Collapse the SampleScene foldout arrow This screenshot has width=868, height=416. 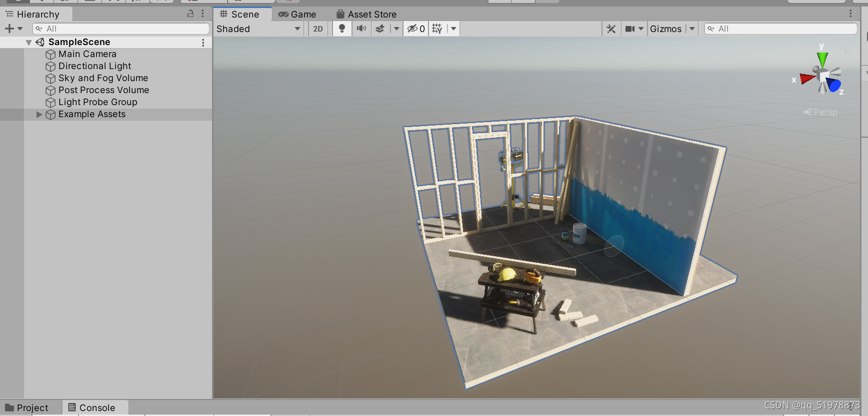pyautogui.click(x=28, y=43)
